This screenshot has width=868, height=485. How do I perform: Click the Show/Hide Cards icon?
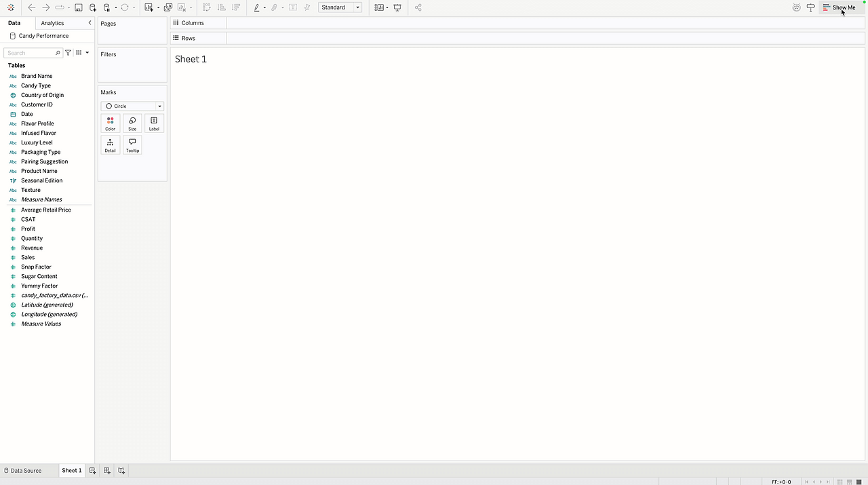(x=379, y=7)
